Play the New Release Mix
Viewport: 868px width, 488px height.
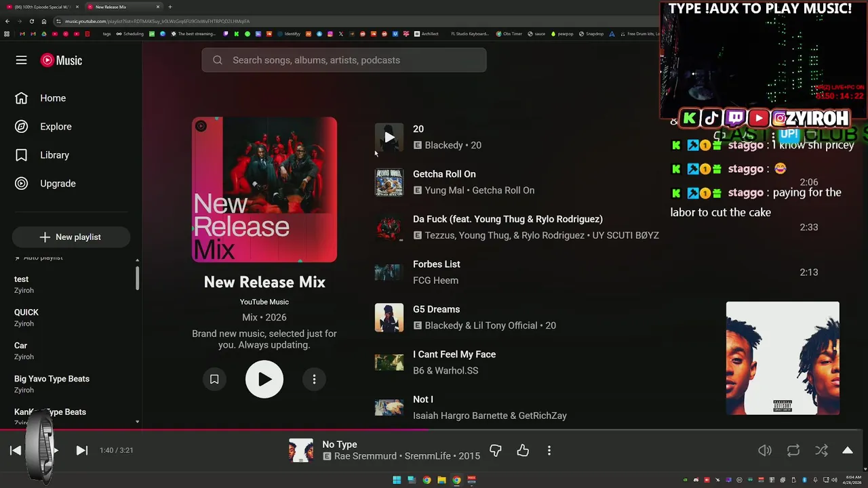click(x=264, y=380)
